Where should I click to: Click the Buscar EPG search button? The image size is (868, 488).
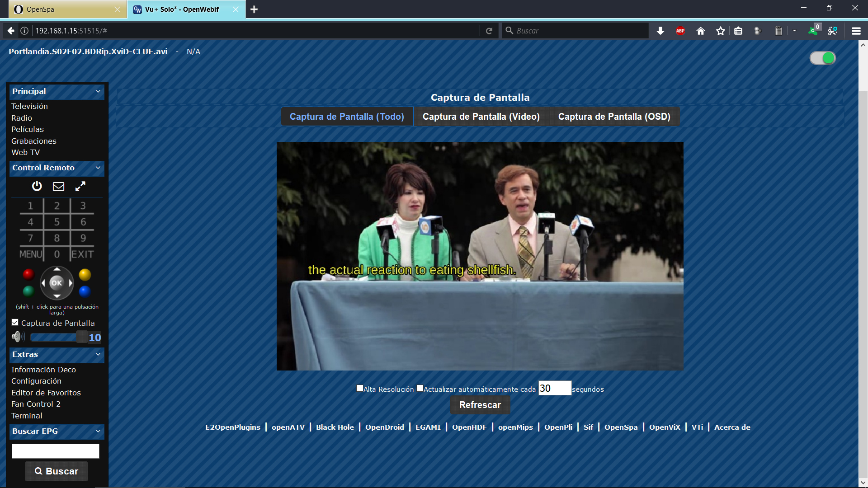click(57, 471)
